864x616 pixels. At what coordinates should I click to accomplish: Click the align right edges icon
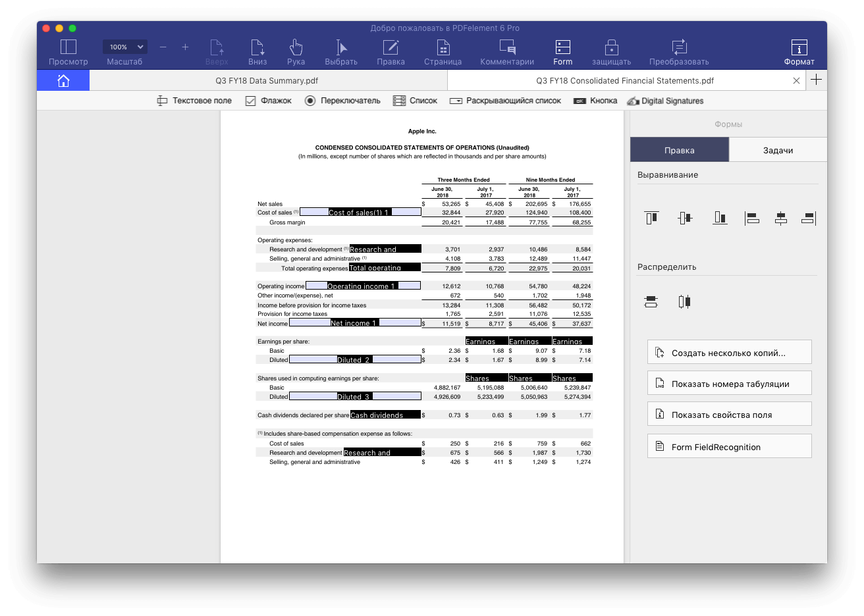click(809, 218)
